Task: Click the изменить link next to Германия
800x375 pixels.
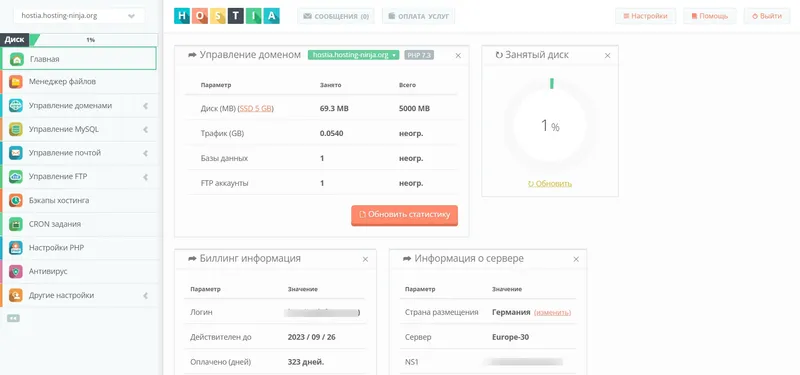Action: pos(553,312)
